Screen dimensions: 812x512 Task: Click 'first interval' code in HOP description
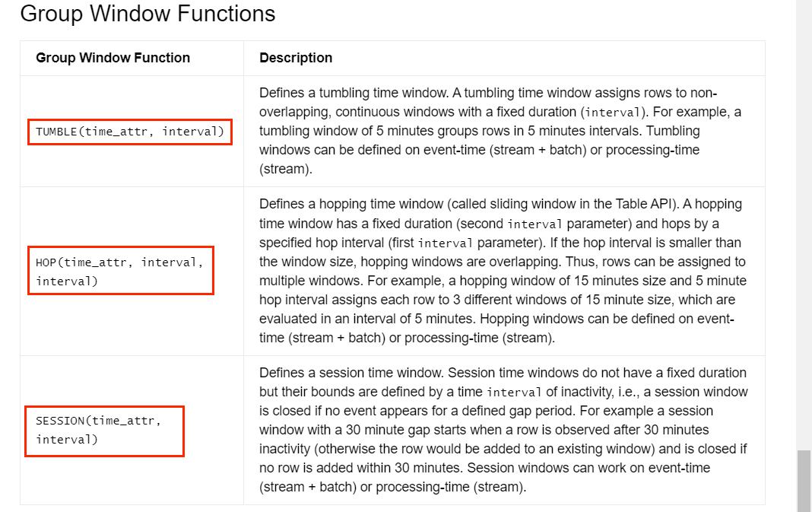click(x=446, y=243)
